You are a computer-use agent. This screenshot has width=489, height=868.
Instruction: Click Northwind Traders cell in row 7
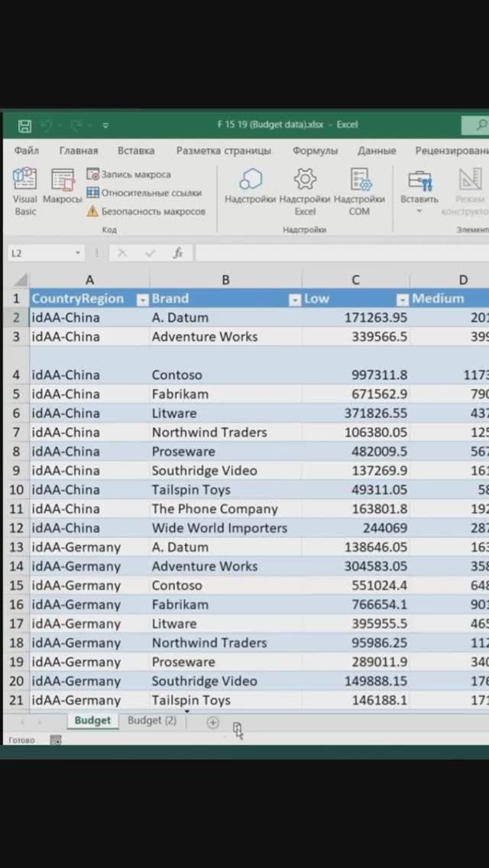tap(225, 432)
